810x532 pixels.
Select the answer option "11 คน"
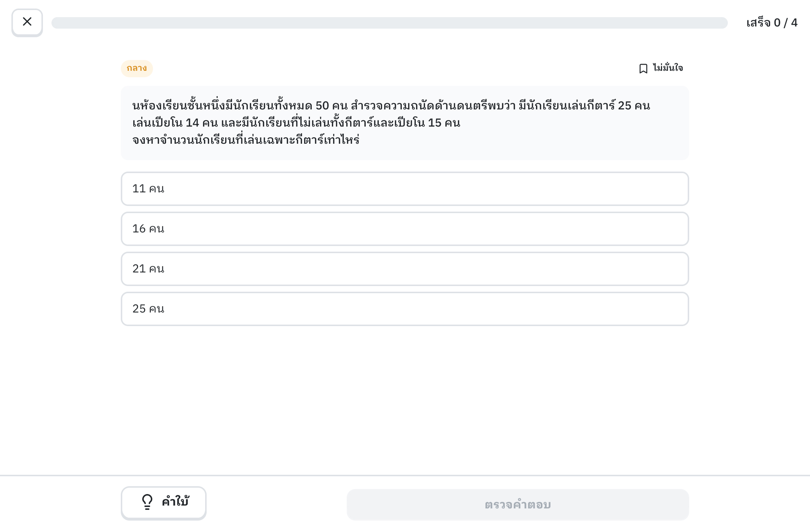(405, 189)
